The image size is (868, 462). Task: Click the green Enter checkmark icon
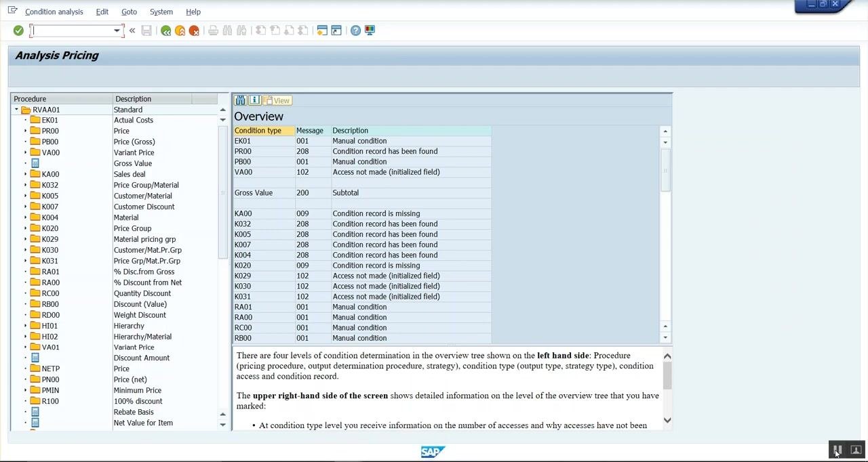tap(18, 30)
